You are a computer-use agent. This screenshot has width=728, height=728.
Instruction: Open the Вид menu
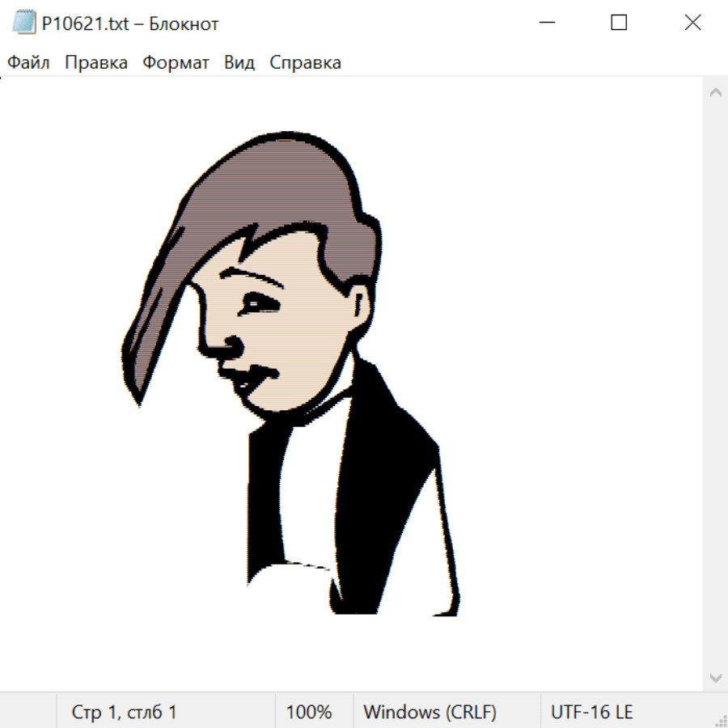tap(239, 62)
